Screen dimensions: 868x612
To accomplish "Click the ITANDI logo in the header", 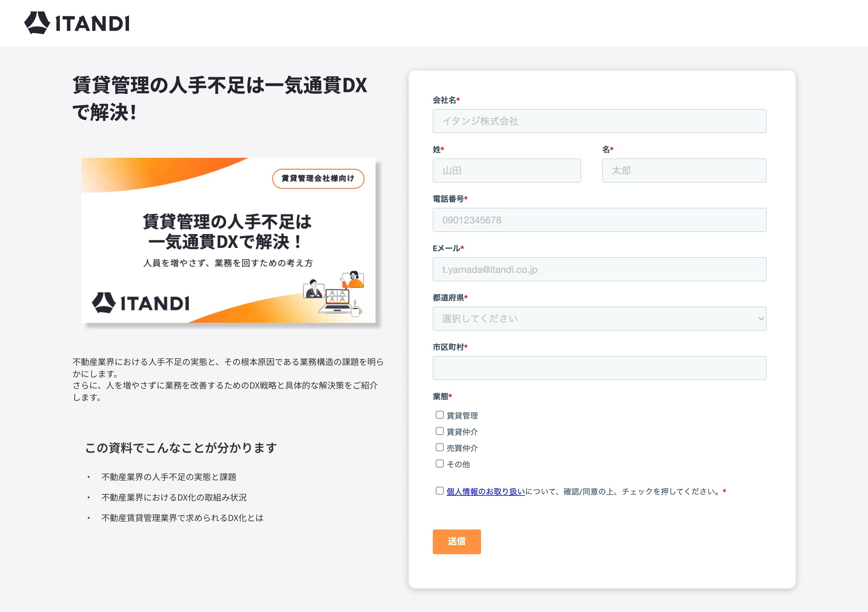I will pos(77,23).
